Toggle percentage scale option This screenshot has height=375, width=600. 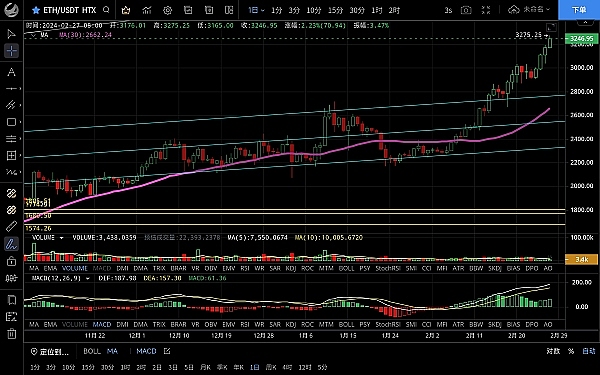coord(571,351)
